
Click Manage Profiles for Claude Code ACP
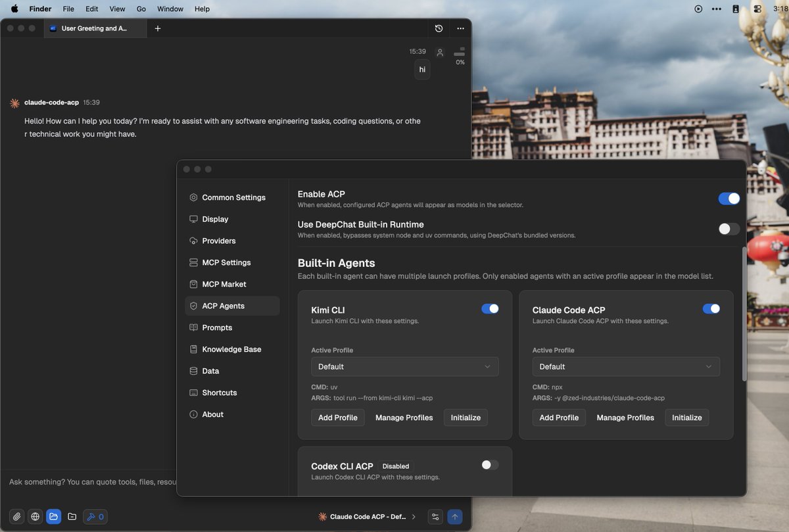[625, 418]
